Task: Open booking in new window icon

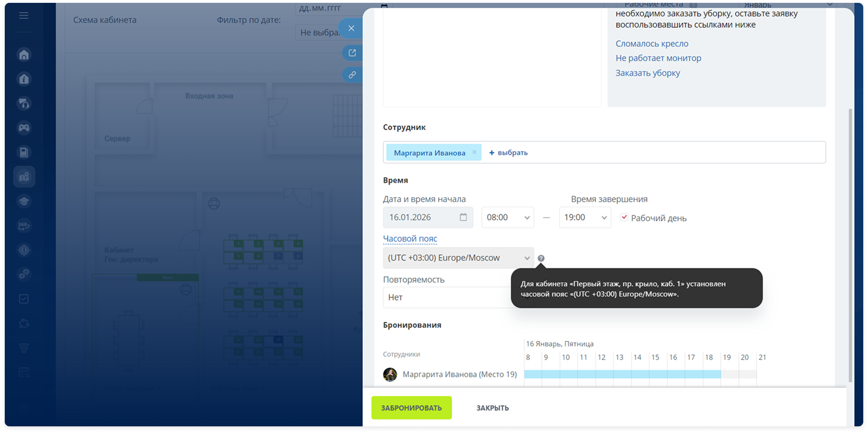Action: (x=352, y=53)
